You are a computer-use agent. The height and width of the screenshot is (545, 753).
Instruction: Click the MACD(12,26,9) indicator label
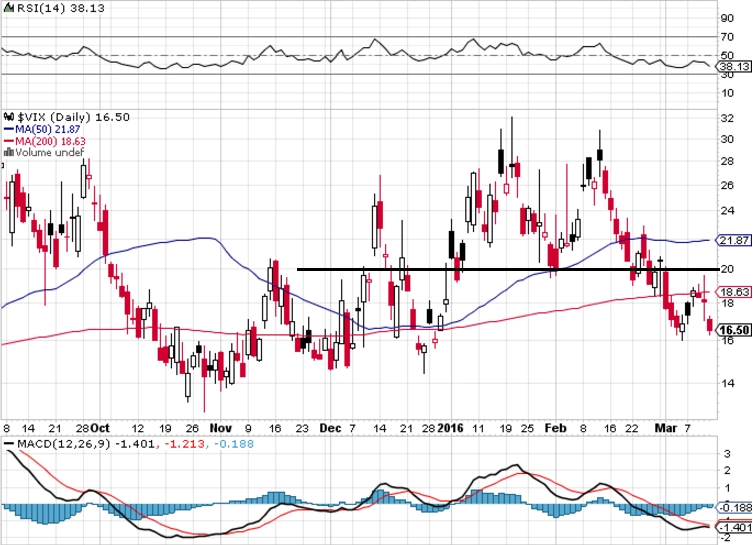click(64, 444)
